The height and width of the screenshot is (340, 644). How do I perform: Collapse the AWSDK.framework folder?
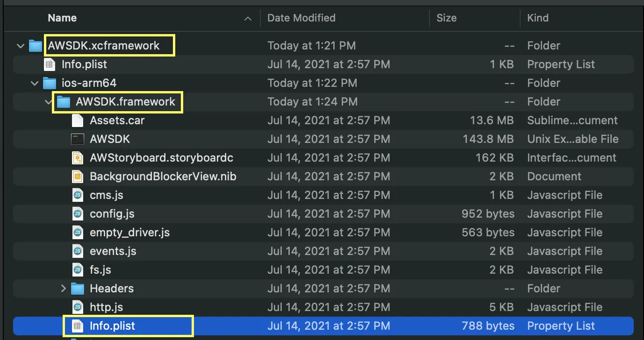point(49,102)
